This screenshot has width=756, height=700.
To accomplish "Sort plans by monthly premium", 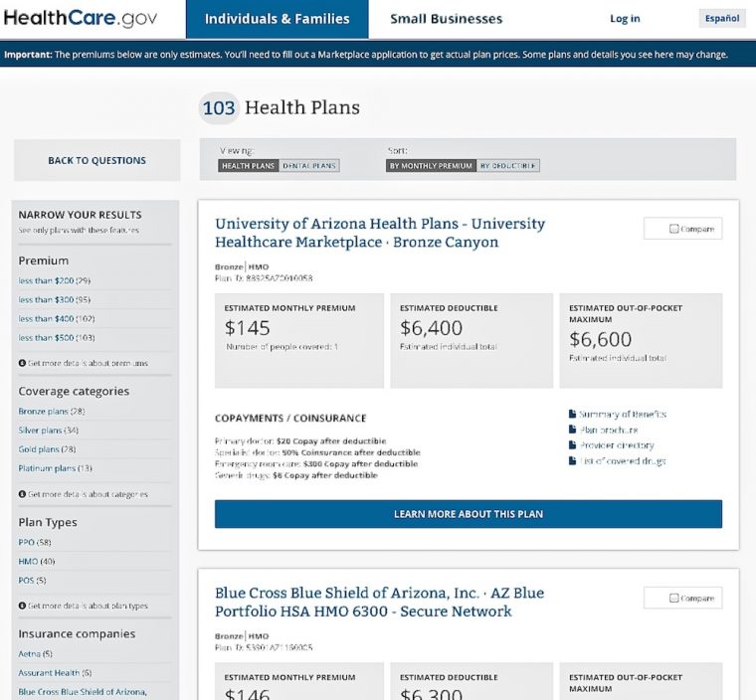I will (x=431, y=166).
